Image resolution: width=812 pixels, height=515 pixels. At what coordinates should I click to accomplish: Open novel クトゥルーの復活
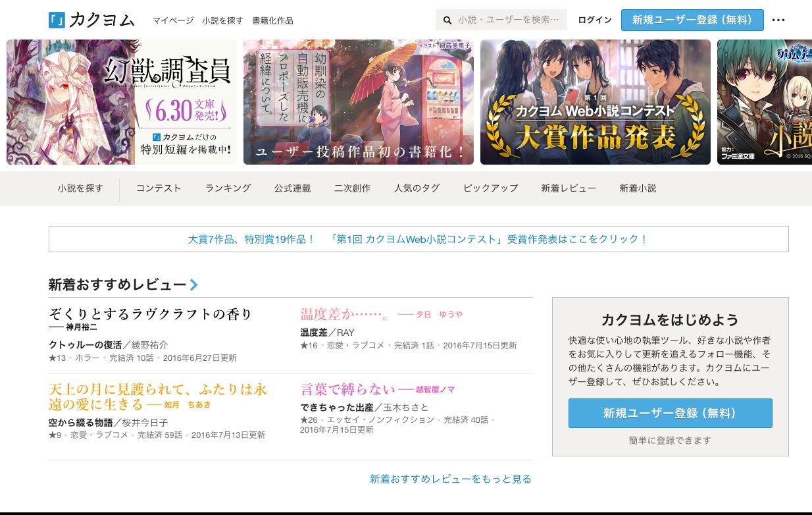click(85, 345)
